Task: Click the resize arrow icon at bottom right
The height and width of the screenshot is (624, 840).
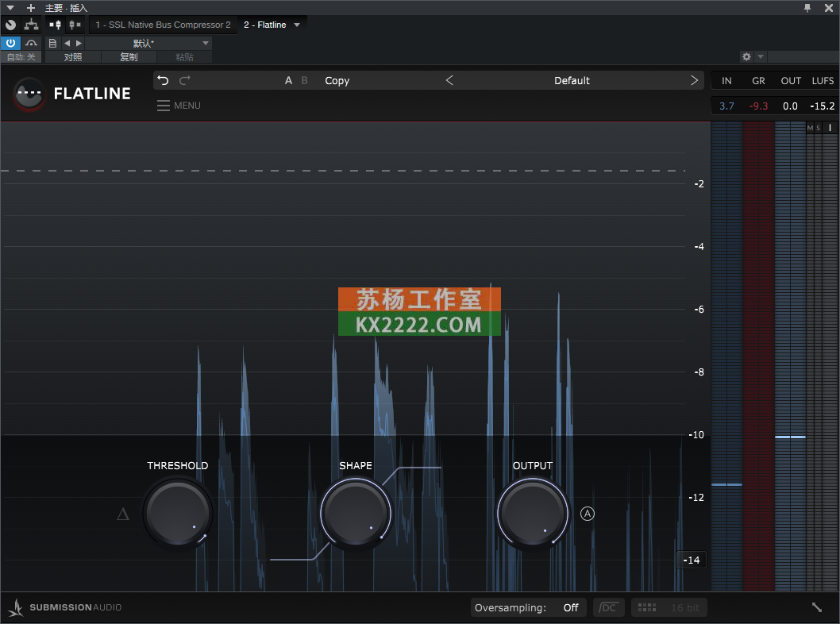Action: pyautogui.click(x=816, y=607)
